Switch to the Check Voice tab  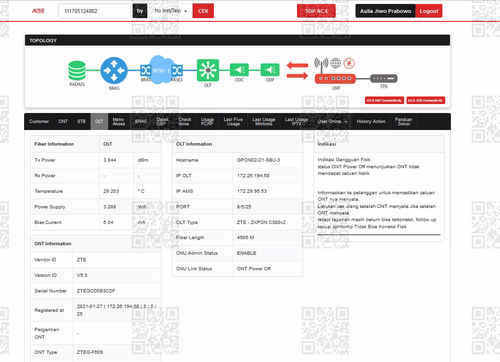(x=184, y=121)
